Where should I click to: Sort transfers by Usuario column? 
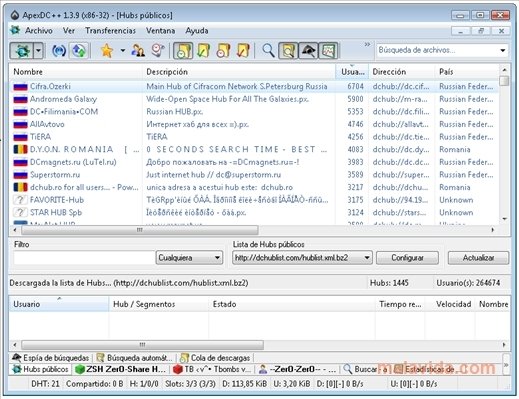click(x=59, y=304)
